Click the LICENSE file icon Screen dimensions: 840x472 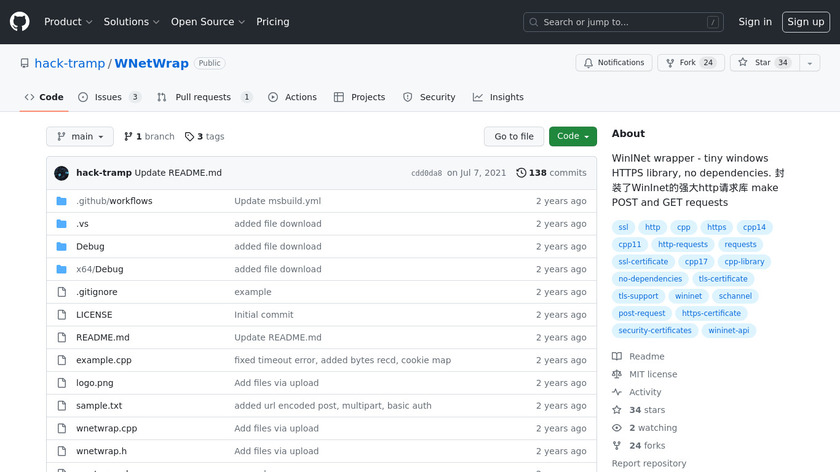click(x=62, y=315)
